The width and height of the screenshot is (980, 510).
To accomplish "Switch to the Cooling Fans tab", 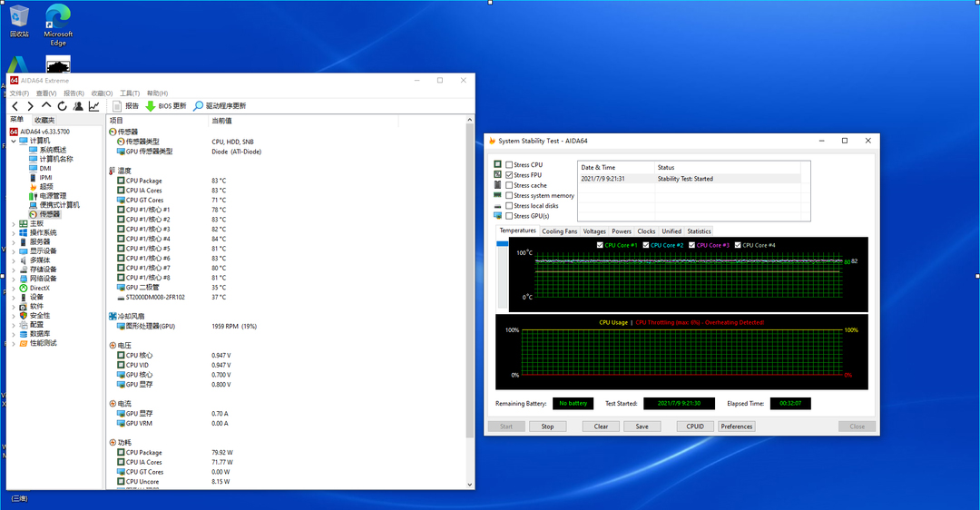I will point(559,231).
